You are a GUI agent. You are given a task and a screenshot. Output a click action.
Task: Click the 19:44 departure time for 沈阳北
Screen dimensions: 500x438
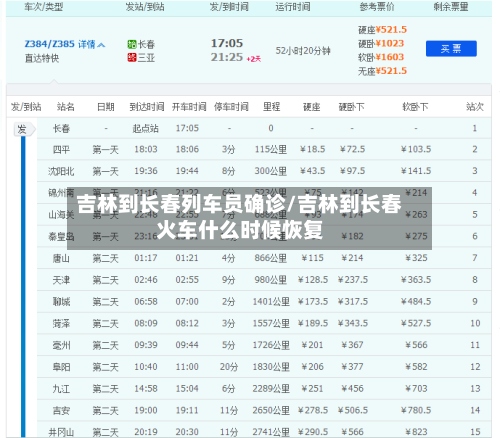[x=187, y=171]
